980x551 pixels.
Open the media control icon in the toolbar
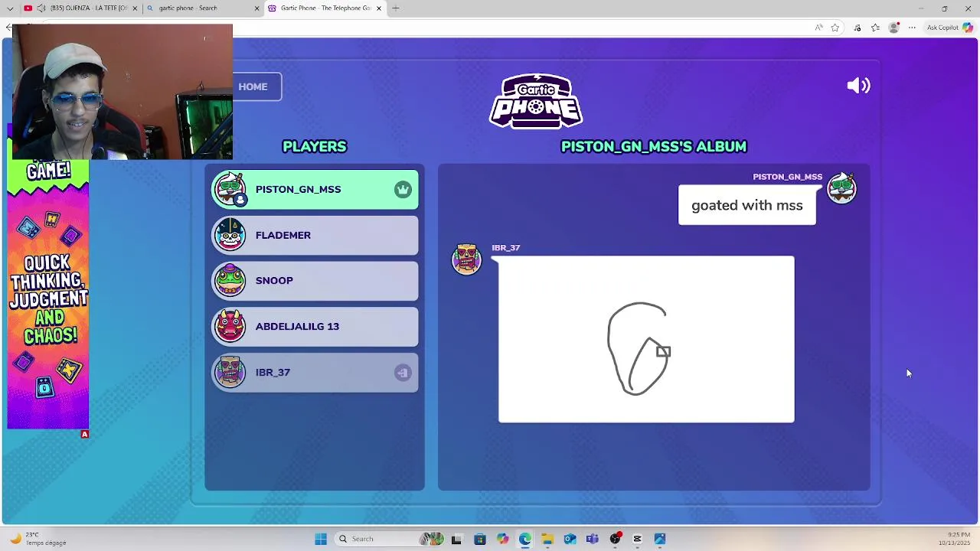click(x=857, y=28)
